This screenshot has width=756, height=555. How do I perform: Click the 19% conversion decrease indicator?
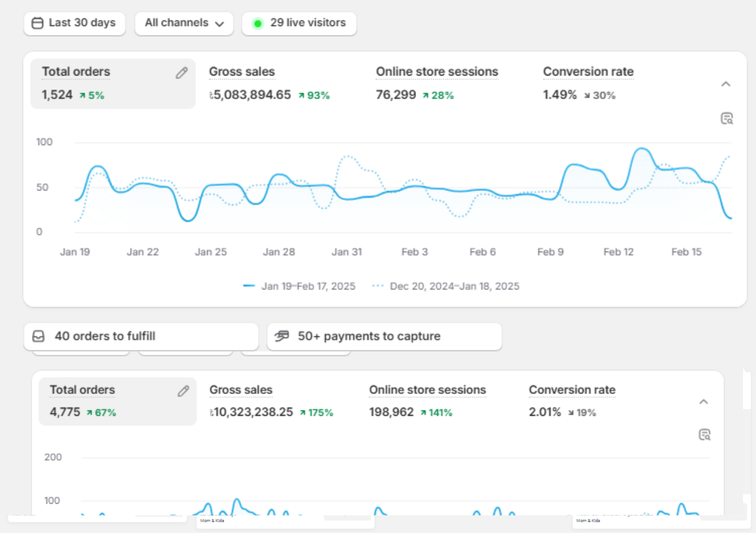click(x=582, y=413)
